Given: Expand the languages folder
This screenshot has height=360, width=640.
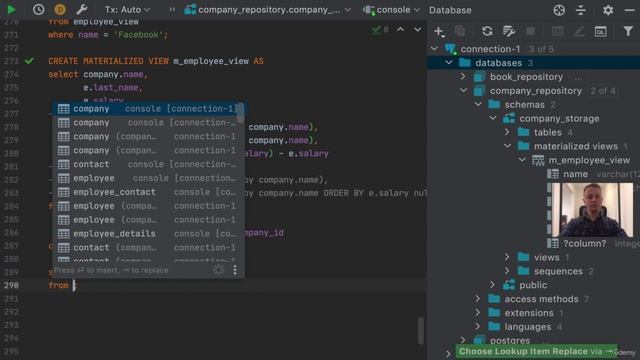Looking at the screenshot, I should coord(478,327).
